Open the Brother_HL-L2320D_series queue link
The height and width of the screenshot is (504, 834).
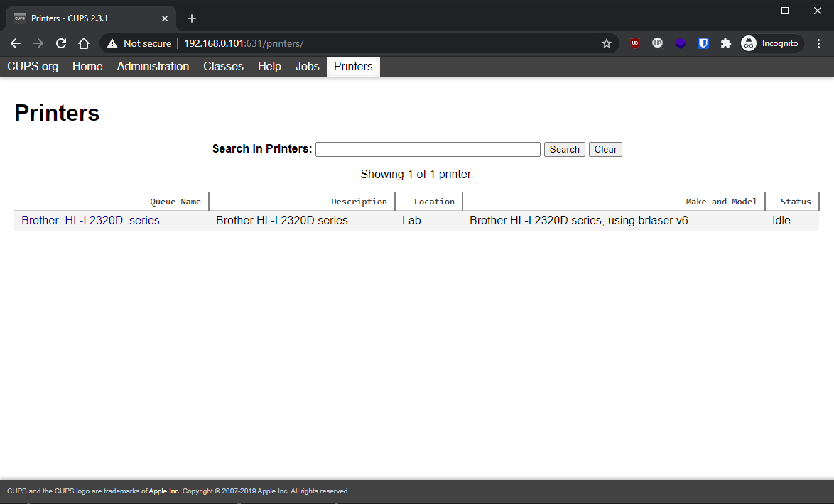90,220
